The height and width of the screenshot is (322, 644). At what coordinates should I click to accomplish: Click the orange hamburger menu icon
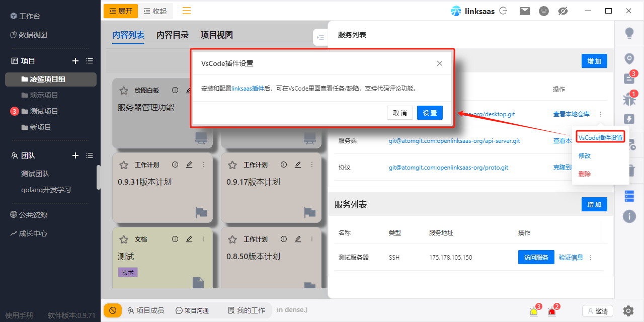pyautogui.click(x=187, y=11)
